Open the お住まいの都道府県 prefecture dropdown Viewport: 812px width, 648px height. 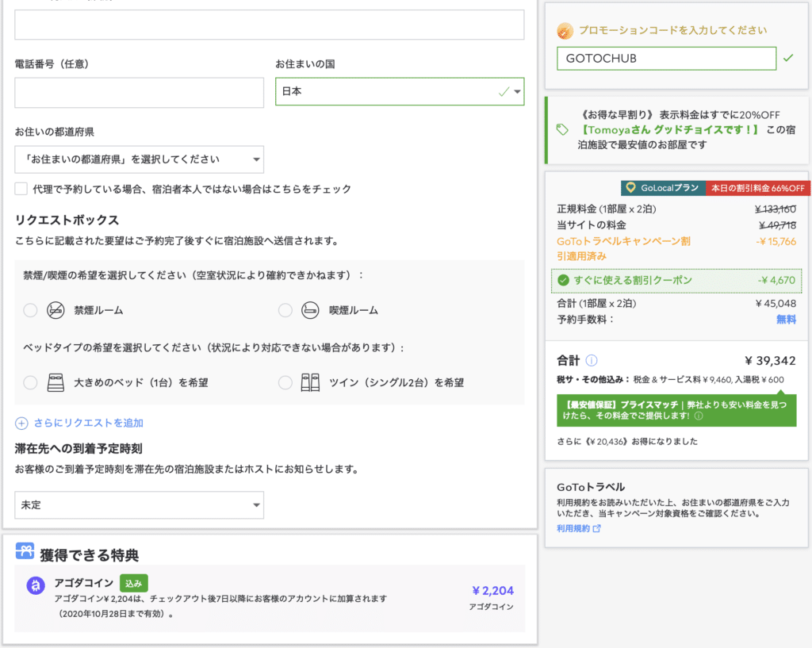click(x=139, y=159)
